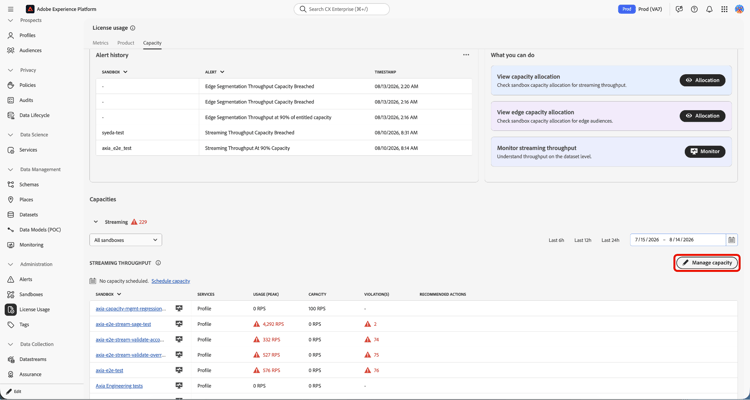Open Axia Engineering tests sandbox link
Screen dimensions: 750x400
pos(119,386)
